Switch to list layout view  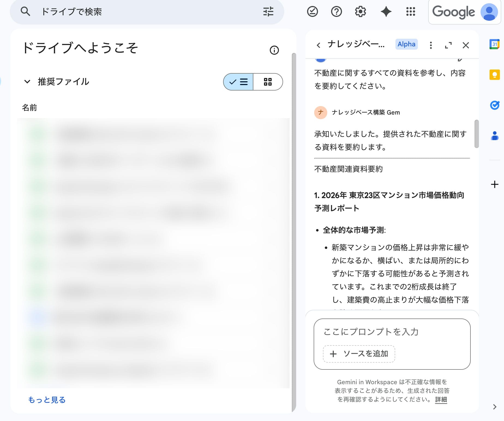(238, 82)
